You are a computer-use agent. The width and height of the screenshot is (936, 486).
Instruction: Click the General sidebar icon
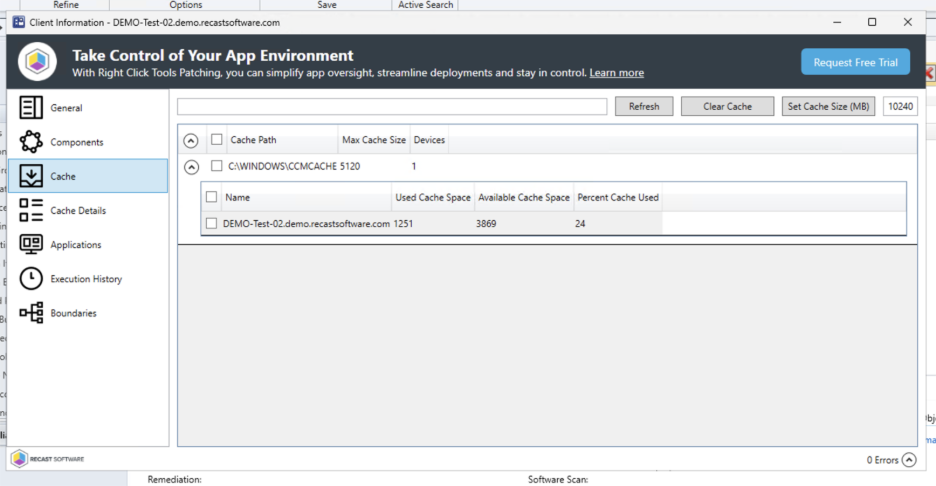(x=31, y=108)
